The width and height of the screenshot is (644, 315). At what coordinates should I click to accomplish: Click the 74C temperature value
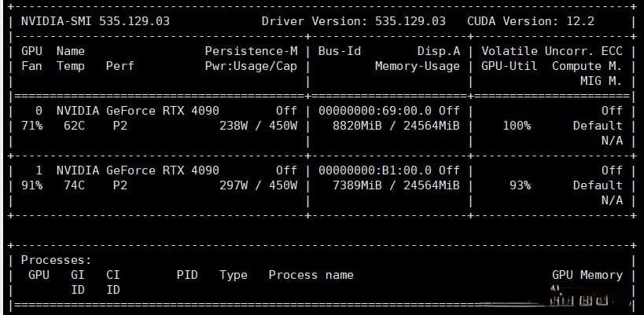(75, 185)
